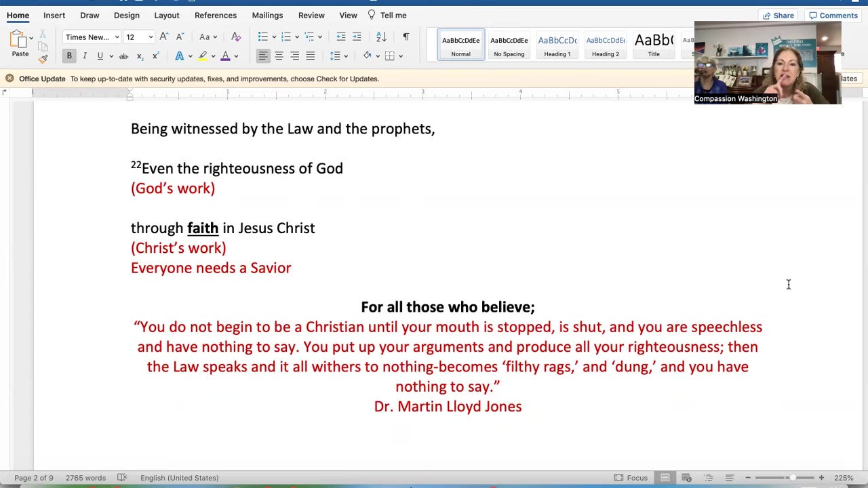
Task: Apply subscript formatting
Action: [x=140, y=56]
